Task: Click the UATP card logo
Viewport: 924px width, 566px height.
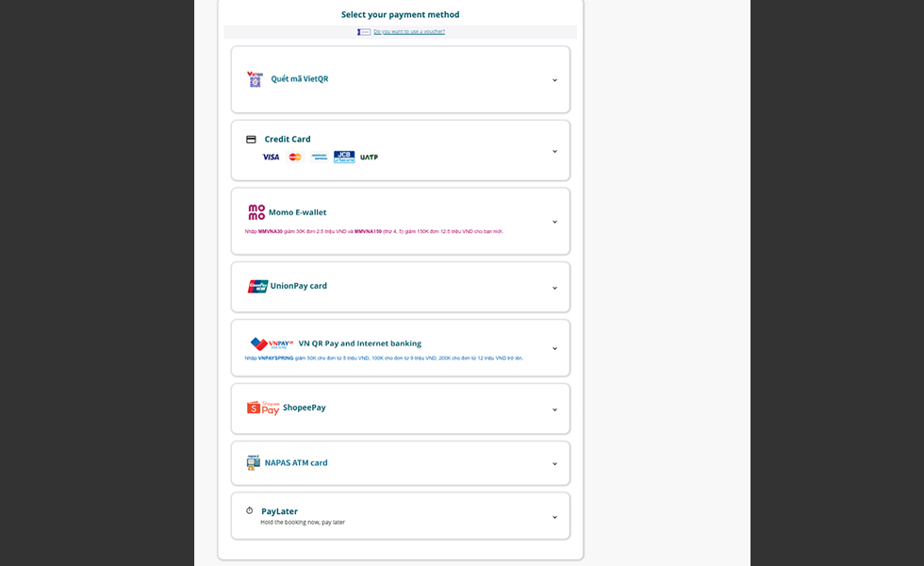Action: 369,158
